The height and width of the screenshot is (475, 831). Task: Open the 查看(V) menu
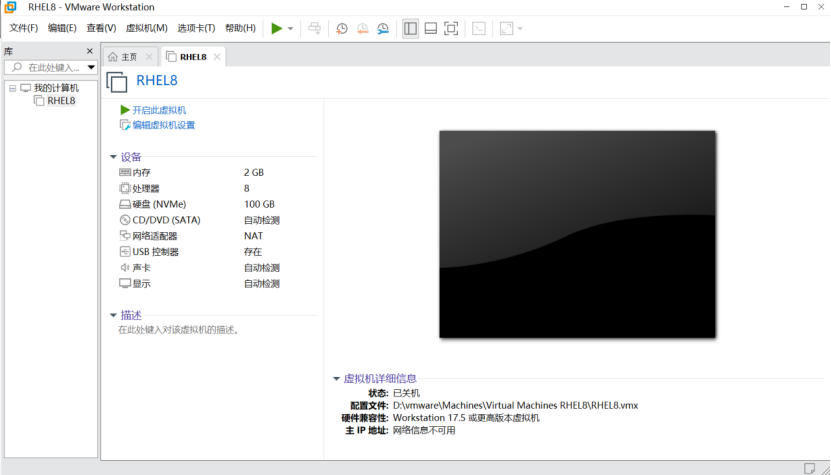[101, 28]
